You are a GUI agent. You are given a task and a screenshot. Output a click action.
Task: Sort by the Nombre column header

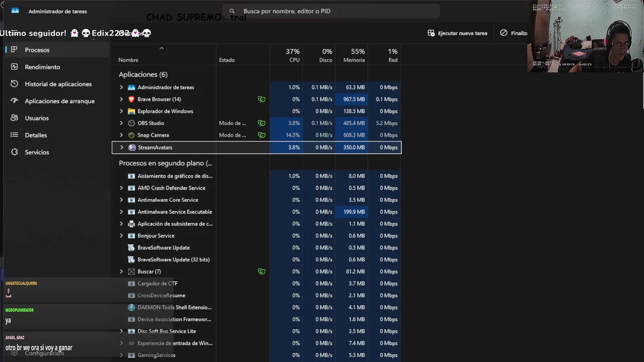pyautogui.click(x=164, y=55)
